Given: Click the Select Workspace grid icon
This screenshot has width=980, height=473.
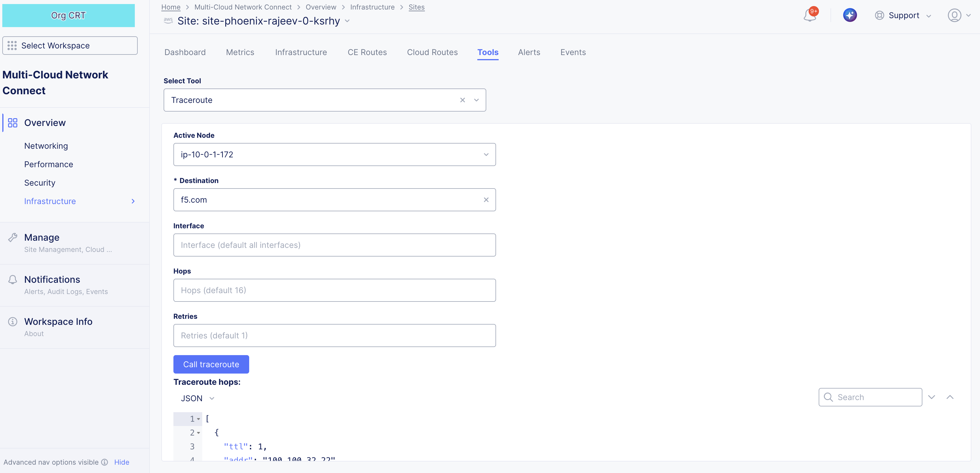Looking at the screenshot, I should 12,46.
